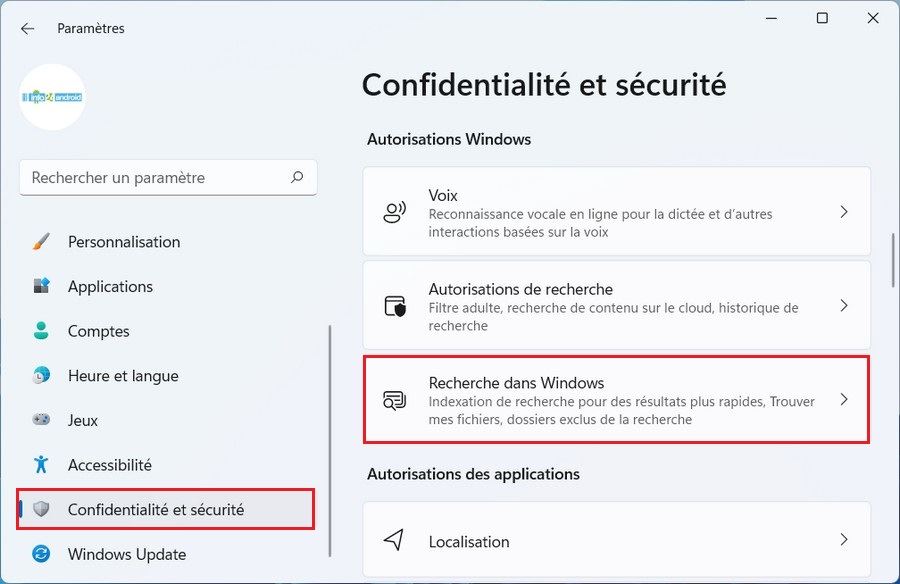Select the Applications section in the sidebar
This screenshot has width=900, height=584.
click(110, 286)
